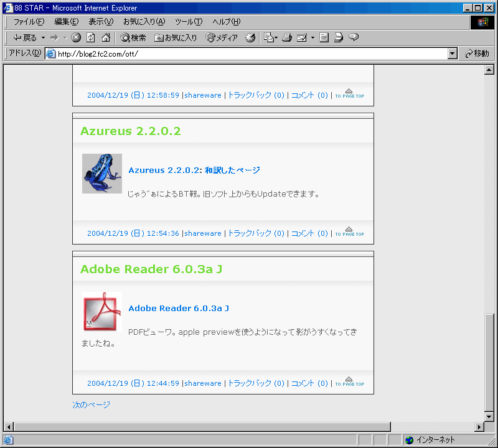Open トラックバック (0) of Azureus post

(x=256, y=233)
